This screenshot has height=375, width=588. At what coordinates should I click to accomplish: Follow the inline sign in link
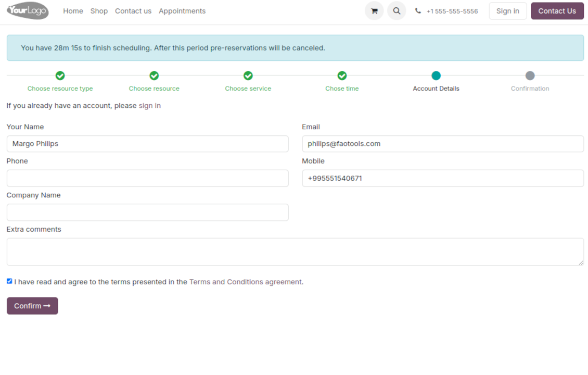pos(149,106)
